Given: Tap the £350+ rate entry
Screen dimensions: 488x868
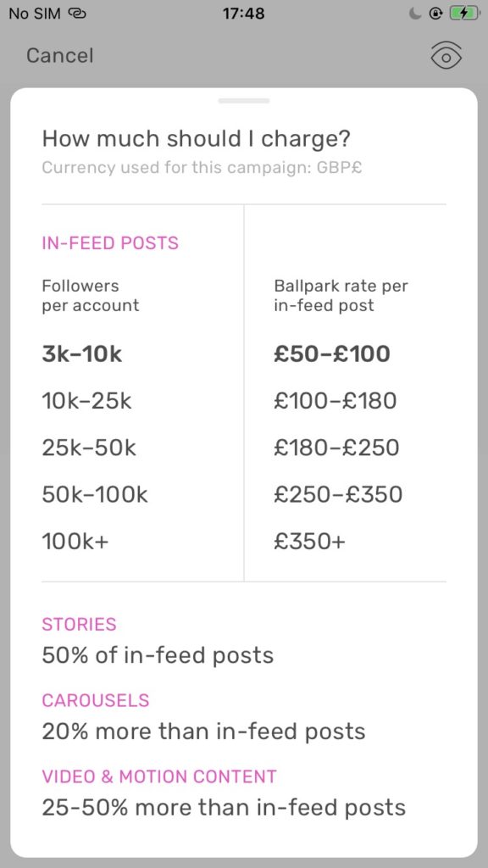Looking at the screenshot, I should point(310,542).
